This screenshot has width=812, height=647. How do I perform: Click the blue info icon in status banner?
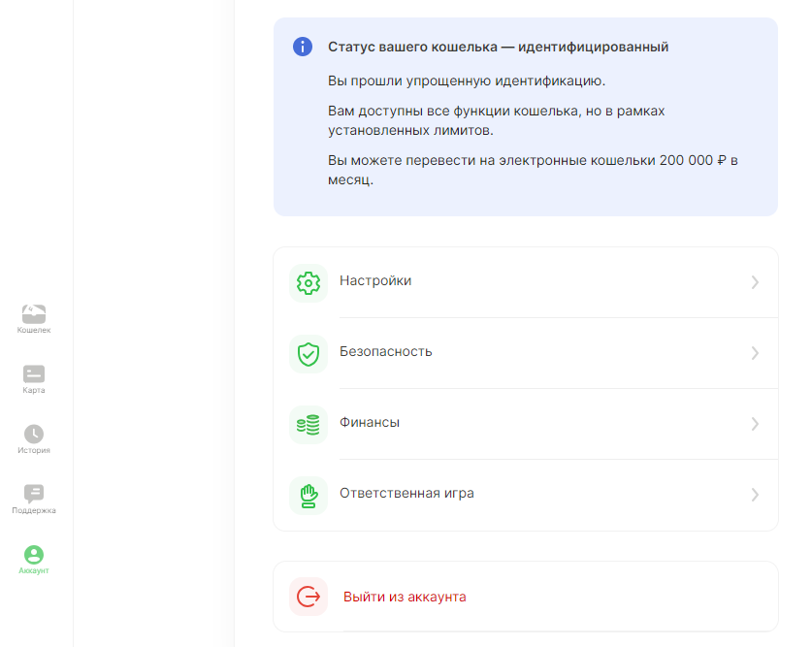pyautogui.click(x=303, y=47)
